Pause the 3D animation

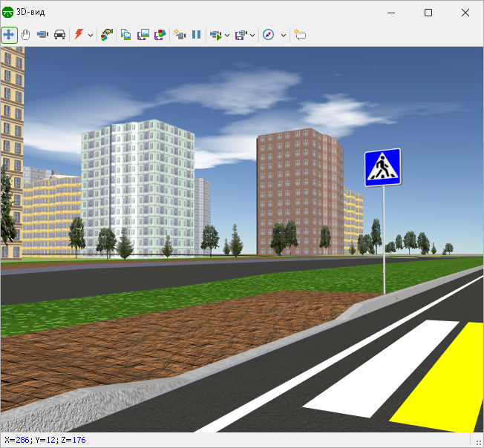coord(196,35)
